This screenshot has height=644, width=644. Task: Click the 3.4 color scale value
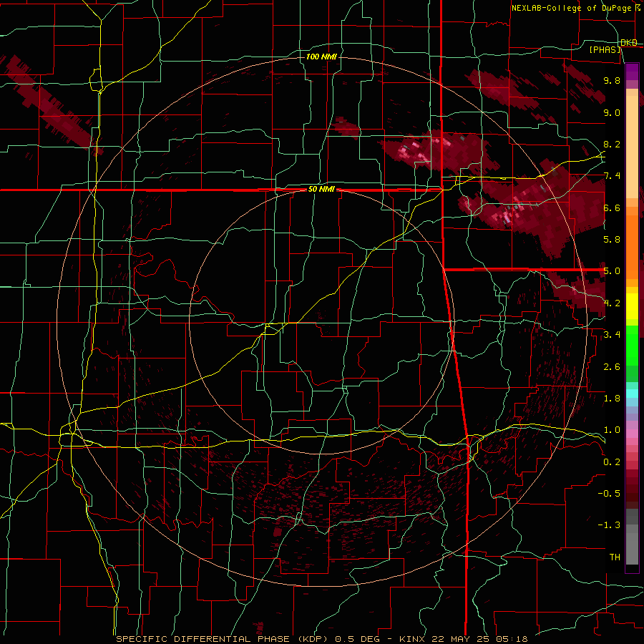(612, 335)
